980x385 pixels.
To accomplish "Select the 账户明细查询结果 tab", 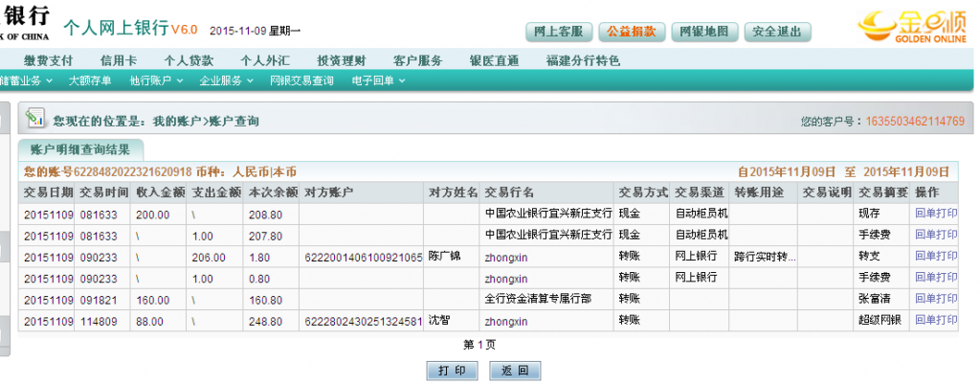I will pos(80,149).
